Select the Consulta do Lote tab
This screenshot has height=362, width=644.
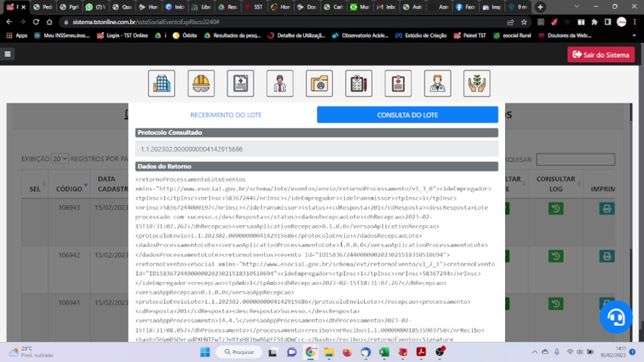(x=408, y=115)
